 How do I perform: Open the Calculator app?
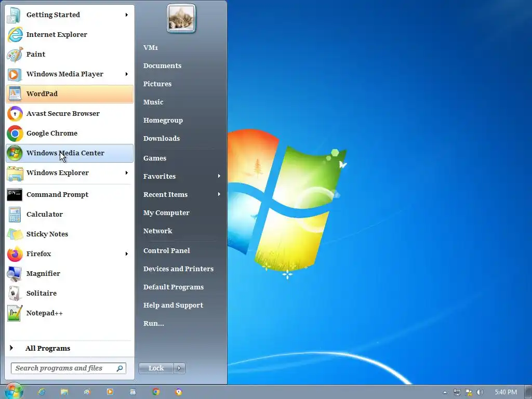pyautogui.click(x=70, y=214)
